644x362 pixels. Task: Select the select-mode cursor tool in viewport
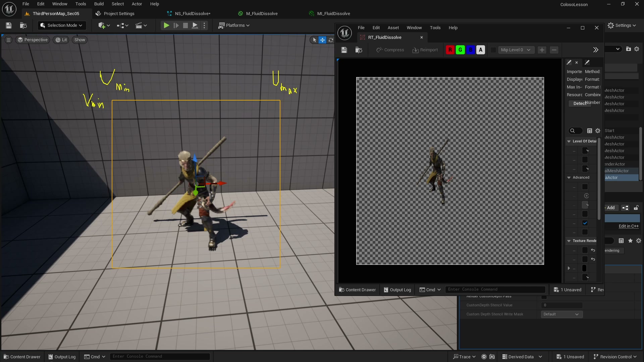pyautogui.click(x=314, y=40)
